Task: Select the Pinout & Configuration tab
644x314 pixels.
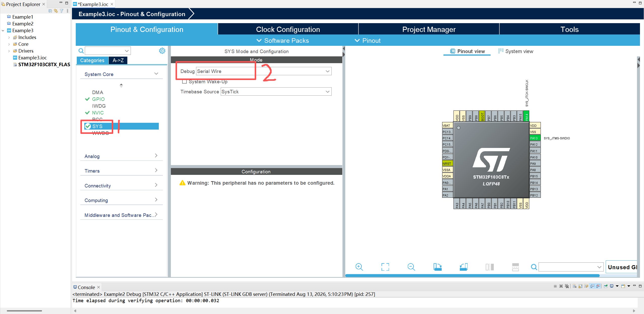Action: click(147, 29)
